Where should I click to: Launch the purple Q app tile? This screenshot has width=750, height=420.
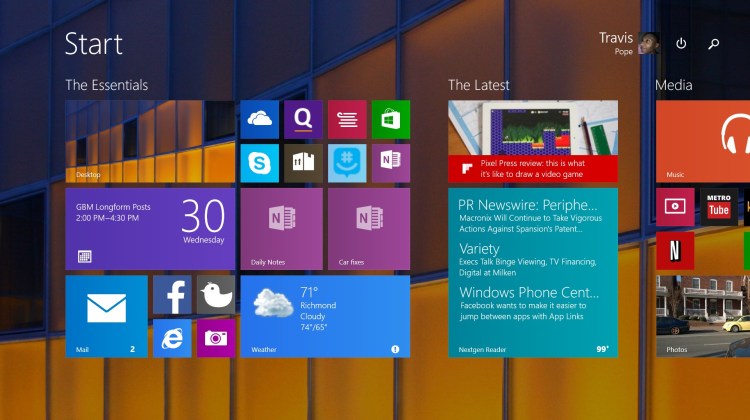point(303,120)
